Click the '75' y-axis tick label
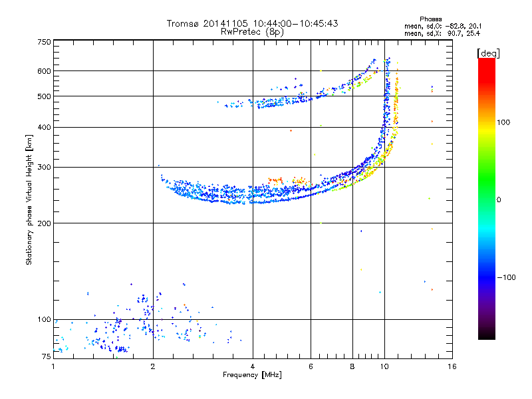532x399 pixels. 47,356
